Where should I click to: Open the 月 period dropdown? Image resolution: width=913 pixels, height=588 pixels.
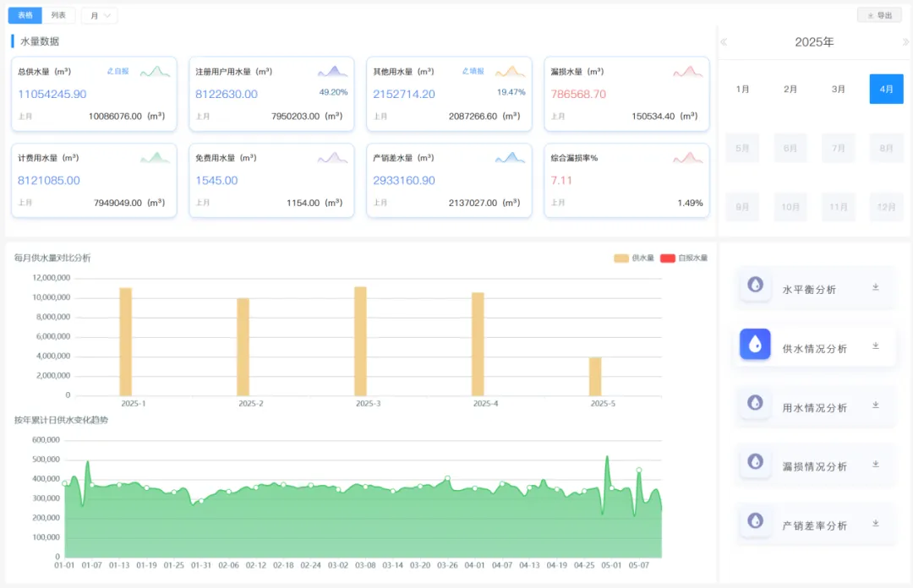click(100, 15)
